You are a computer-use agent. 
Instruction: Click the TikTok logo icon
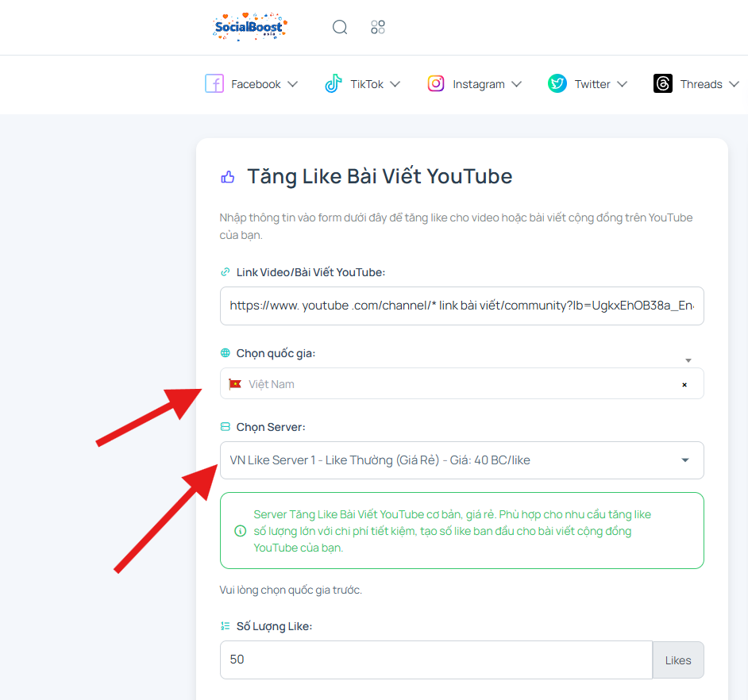click(334, 83)
